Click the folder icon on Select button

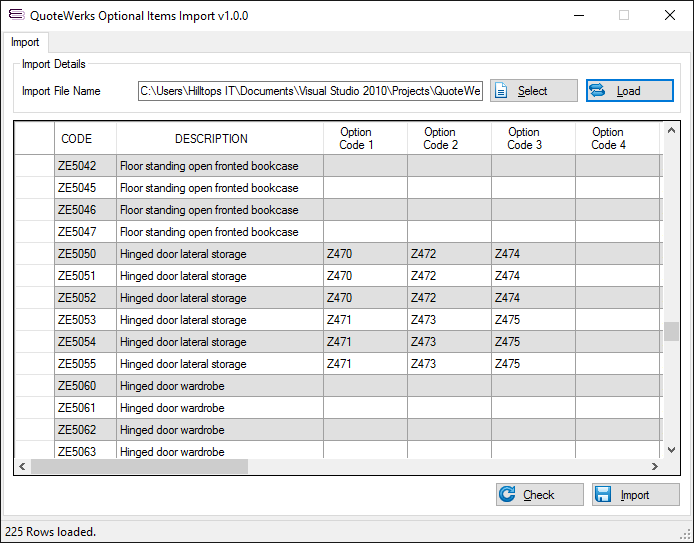pos(503,91)
